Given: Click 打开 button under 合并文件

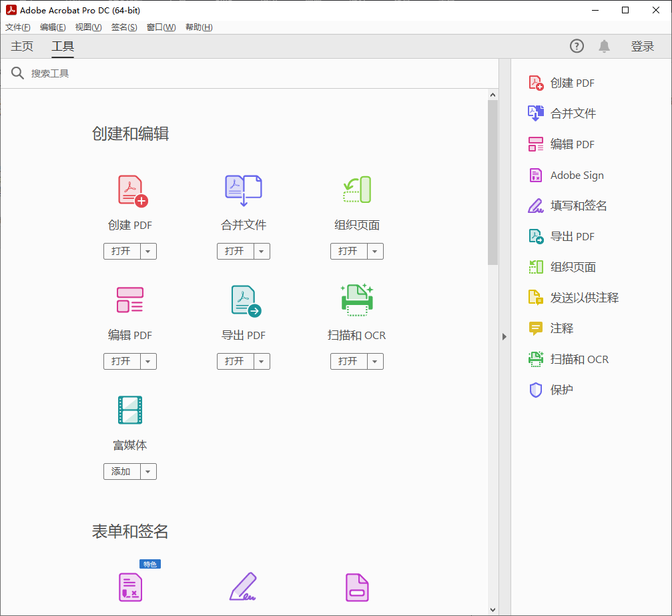Looking at the screenshot, I should point(235,252).
